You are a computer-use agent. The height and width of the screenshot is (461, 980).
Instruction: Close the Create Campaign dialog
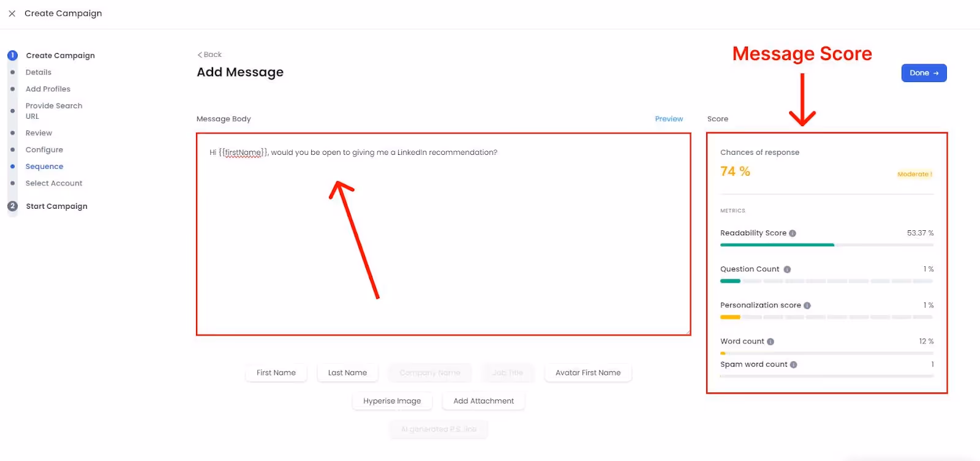12,13
